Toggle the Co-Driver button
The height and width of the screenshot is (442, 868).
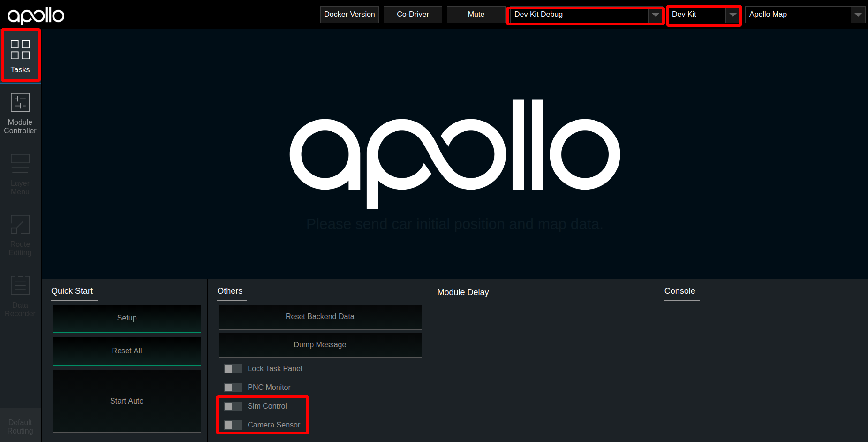[413, 15]
